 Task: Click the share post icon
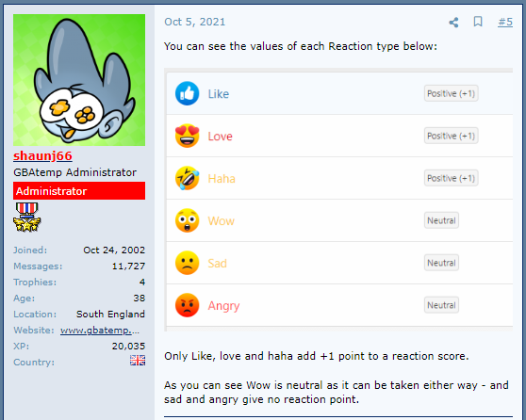(453, 23)
